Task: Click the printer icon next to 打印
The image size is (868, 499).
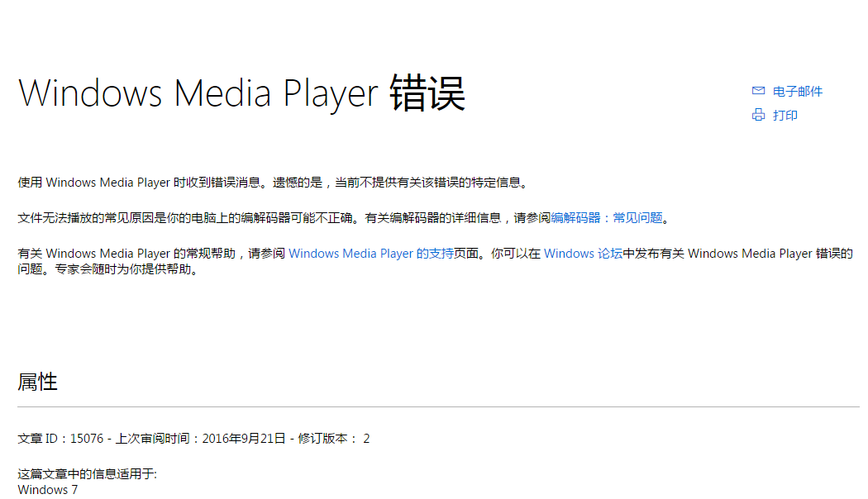Action: pos(758,115)
